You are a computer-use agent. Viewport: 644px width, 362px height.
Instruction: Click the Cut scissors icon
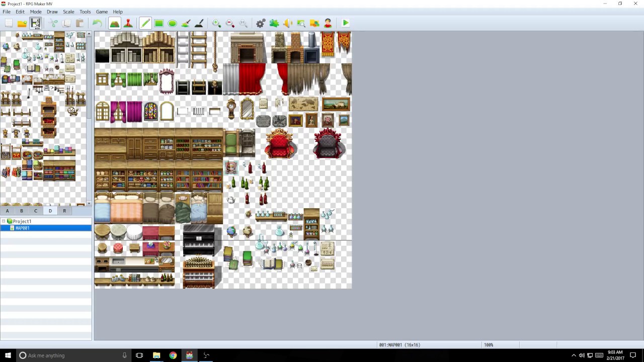[53, 23]
